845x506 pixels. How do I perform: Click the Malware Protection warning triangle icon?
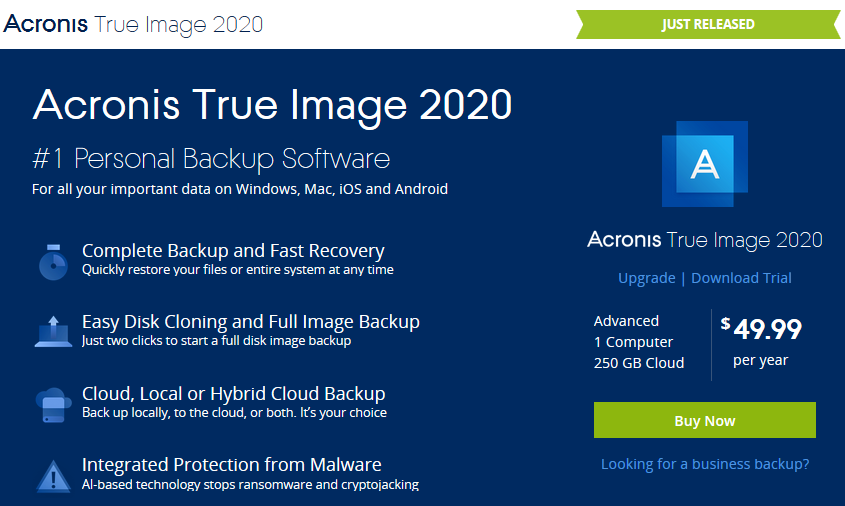[53, 476]
